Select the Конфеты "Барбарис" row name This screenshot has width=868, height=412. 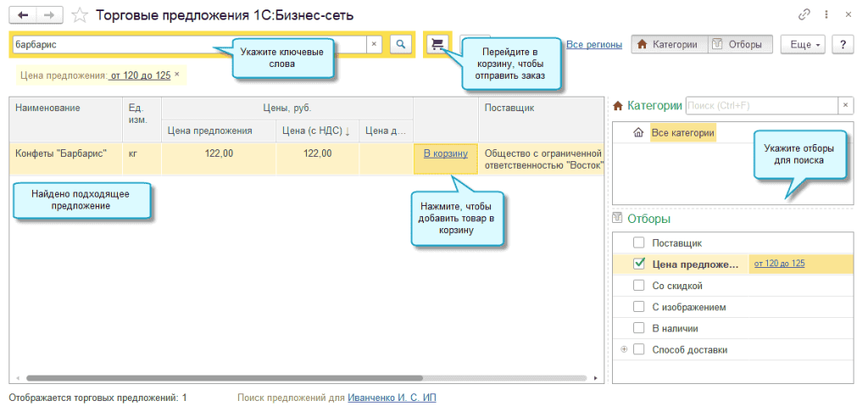[61, 154]
